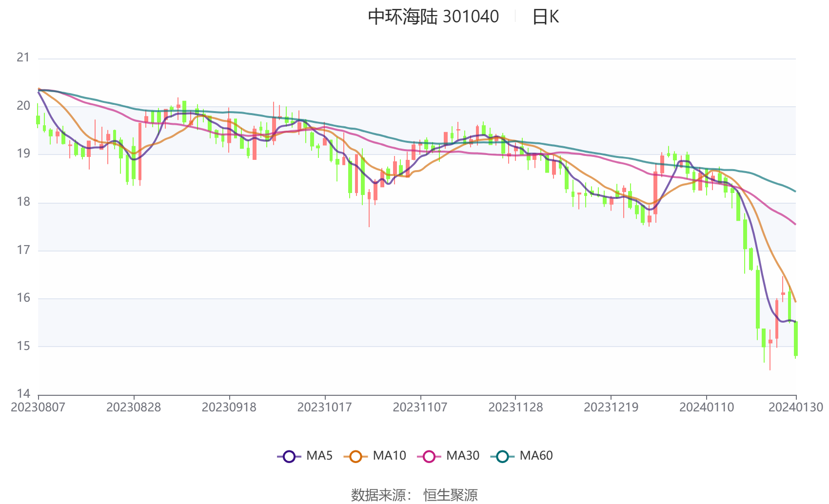The image size is (829, 504).
Task: Click the MA30 pink legend circle icon
Action: click(x=429, y=457)
